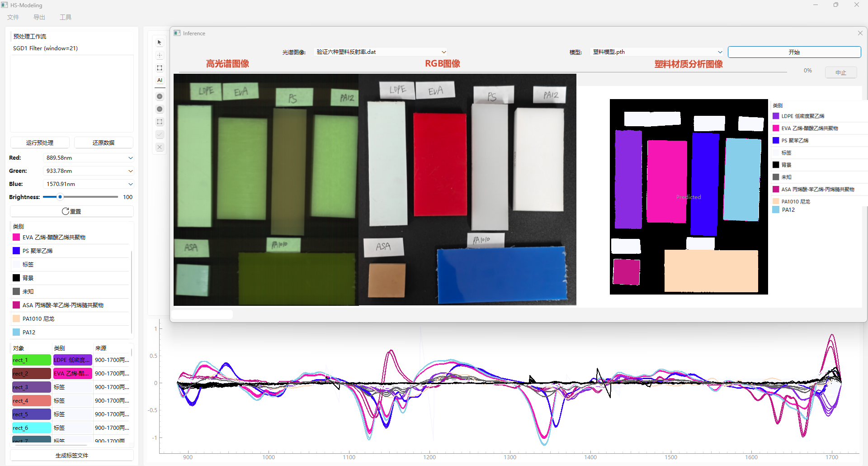
Task: Click the EVA magenta swatch in left list
Action: coord(16,237)
